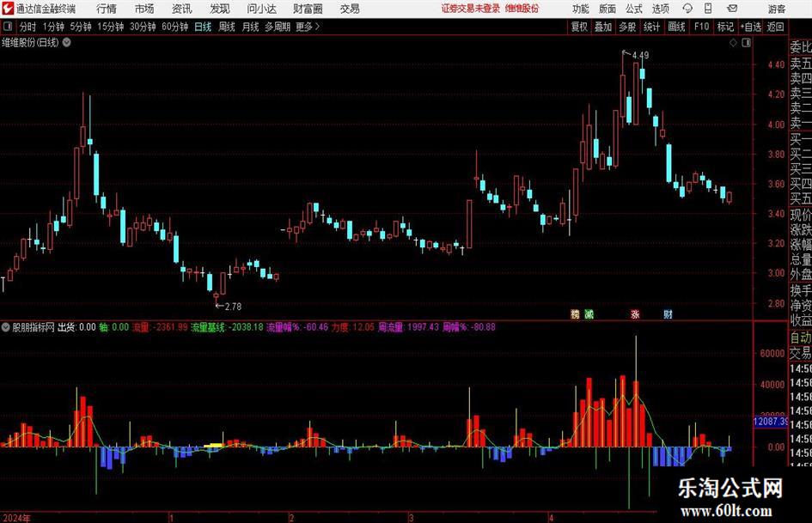Click the 流量基线 indicator value label

tap(228, 327)
